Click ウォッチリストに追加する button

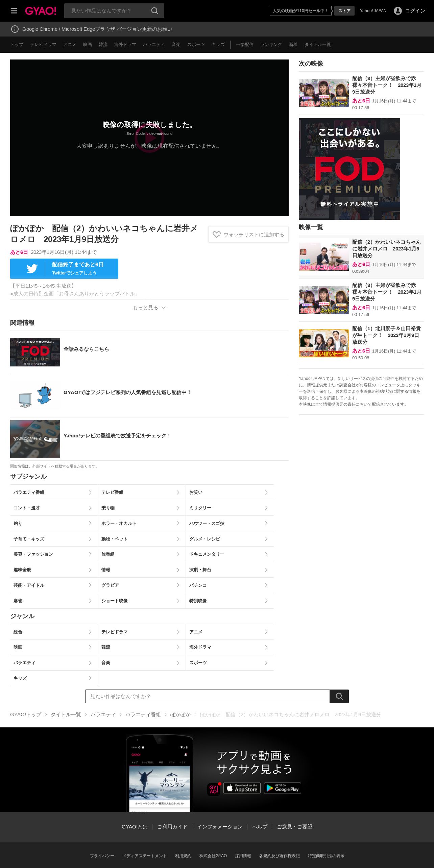248,234
